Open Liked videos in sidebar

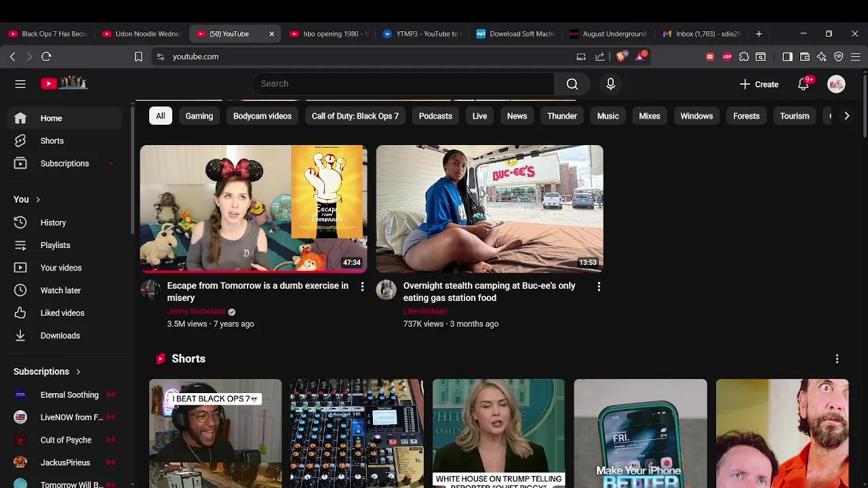[x=66, y=313]
